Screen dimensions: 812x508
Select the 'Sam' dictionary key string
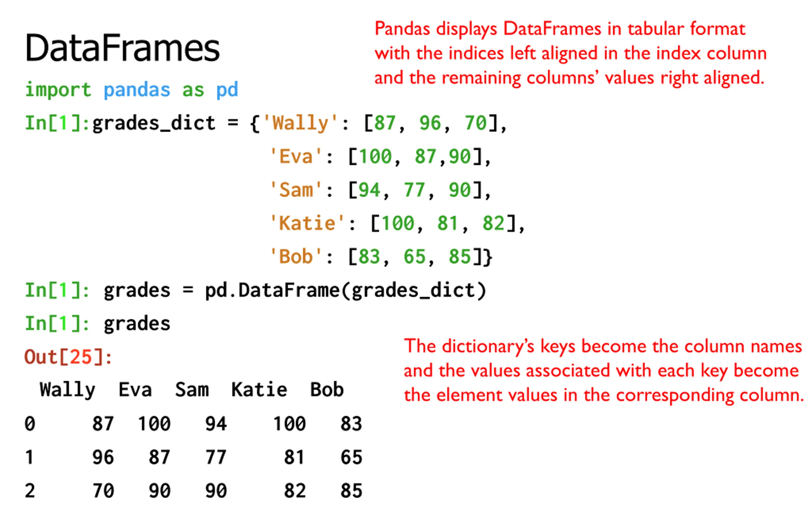pyautogui.click(x=296, y=190)
